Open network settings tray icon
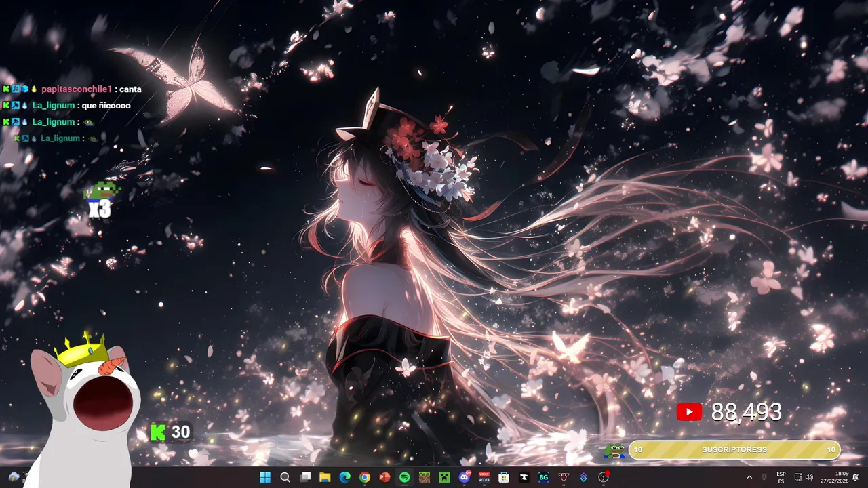This screenshot has height=488, width=868. point(798,477)
